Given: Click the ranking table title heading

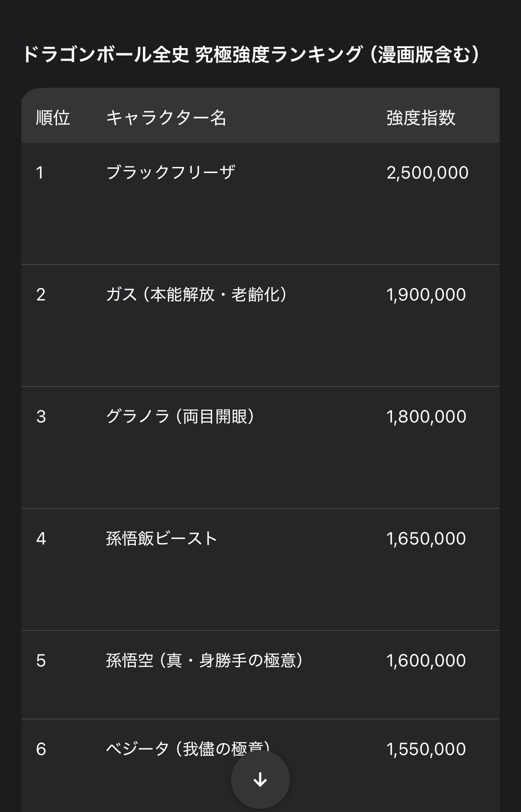Looking at the screenshot, I should (252, 55).
